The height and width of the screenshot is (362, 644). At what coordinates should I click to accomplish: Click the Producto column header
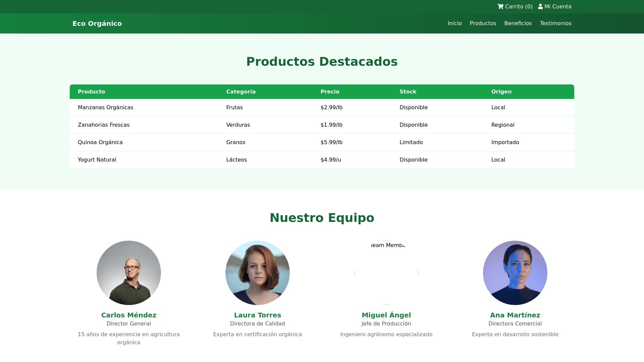[x=92, y=92]
